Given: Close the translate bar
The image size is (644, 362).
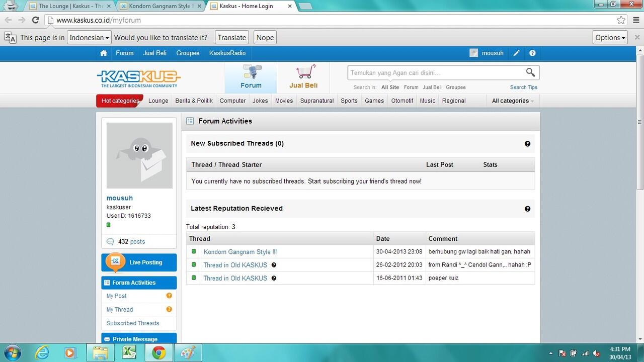Looking at the screenshot, I should (x=637, y=37).
